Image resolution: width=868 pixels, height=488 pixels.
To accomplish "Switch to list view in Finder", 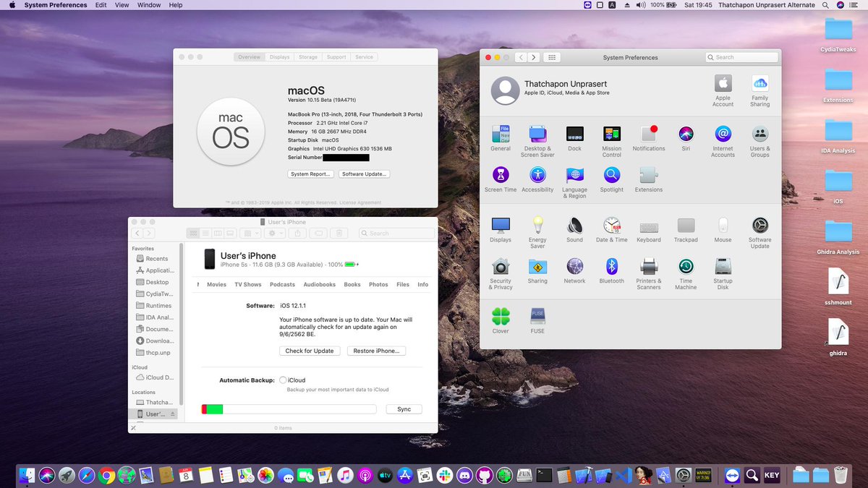I will (x=205, y=233).
